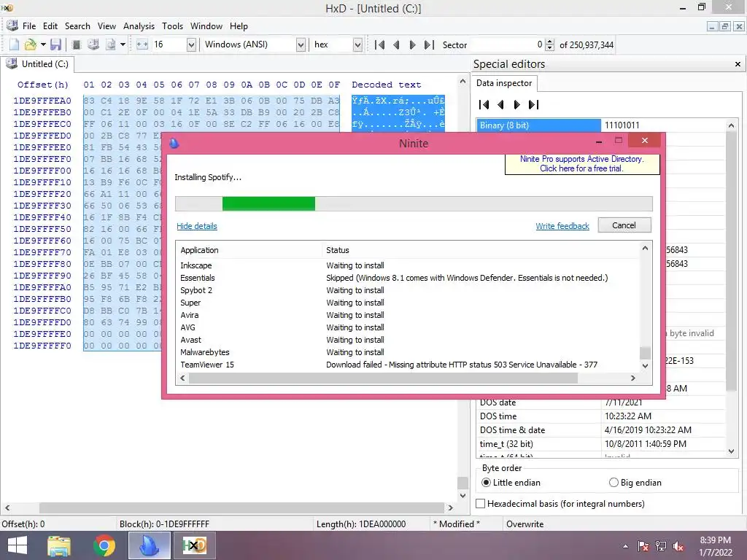This screenshot has width=747, height=560.
Task: Select the Binary (8 bit) inspector row
Action: [x=600, y=125]
